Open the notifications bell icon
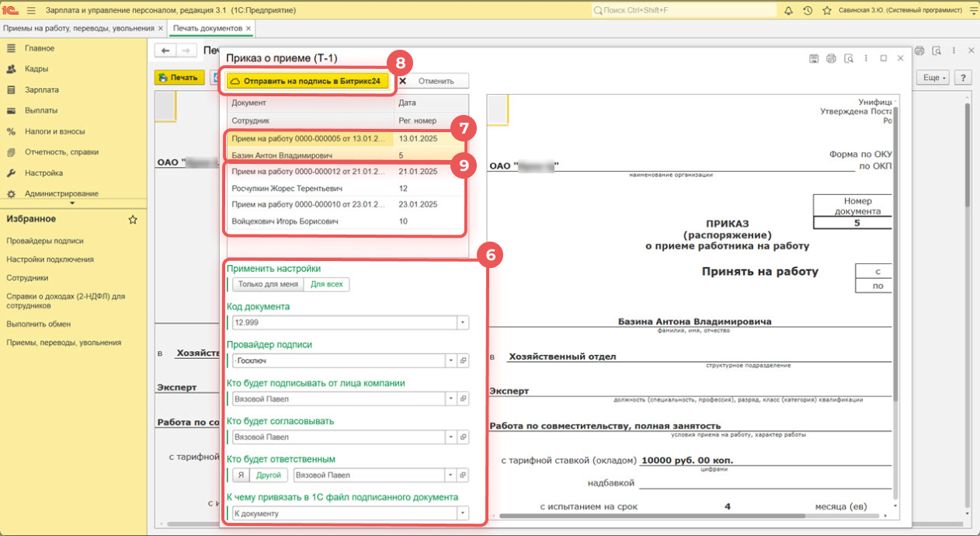980x536 pixels. [x=789, y=10]
